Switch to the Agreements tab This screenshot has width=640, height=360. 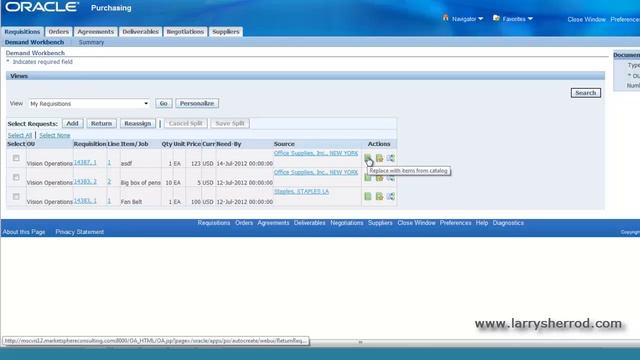[96, 31]
